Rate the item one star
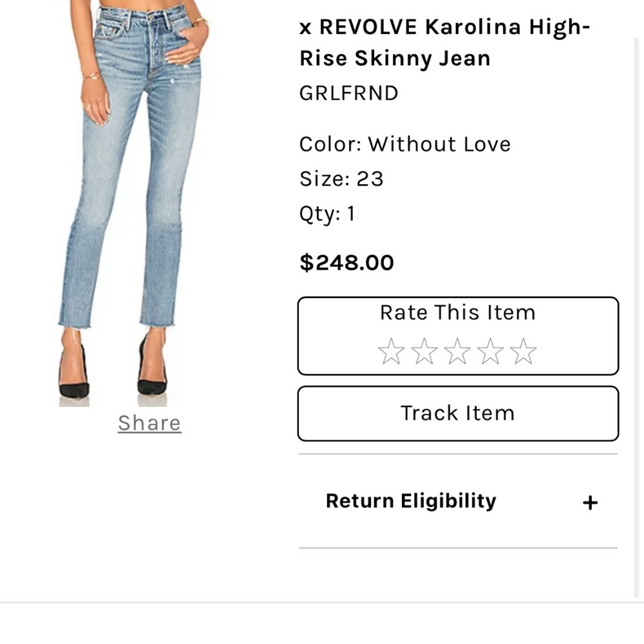Viewport: 644px width, 644px height. coord(391,352)
